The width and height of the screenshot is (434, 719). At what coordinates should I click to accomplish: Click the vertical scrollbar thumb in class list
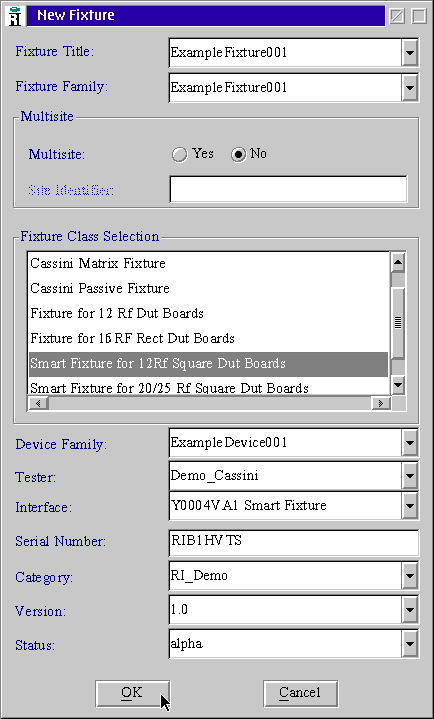click(397, 323)
